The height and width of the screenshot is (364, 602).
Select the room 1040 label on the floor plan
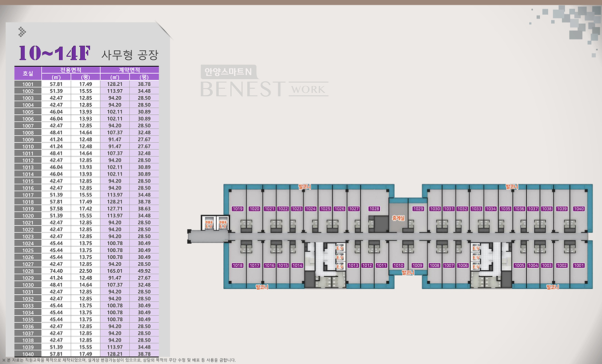(x=579, y=209)
